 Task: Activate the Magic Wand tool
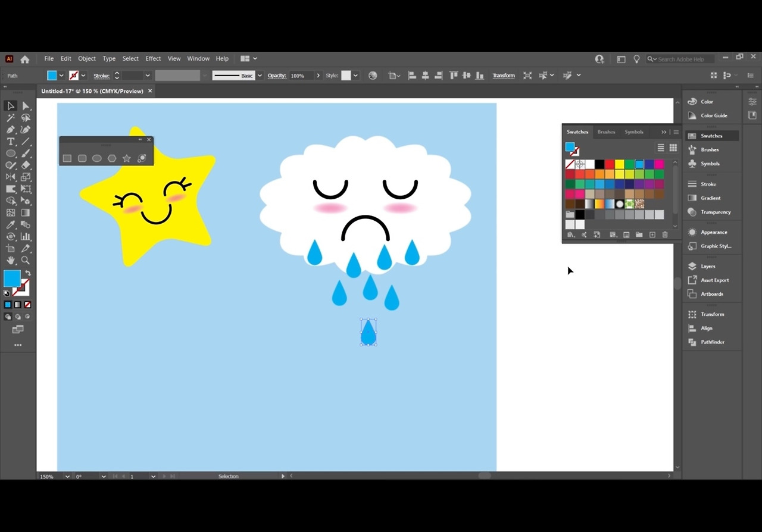click(x=11, y=118)
